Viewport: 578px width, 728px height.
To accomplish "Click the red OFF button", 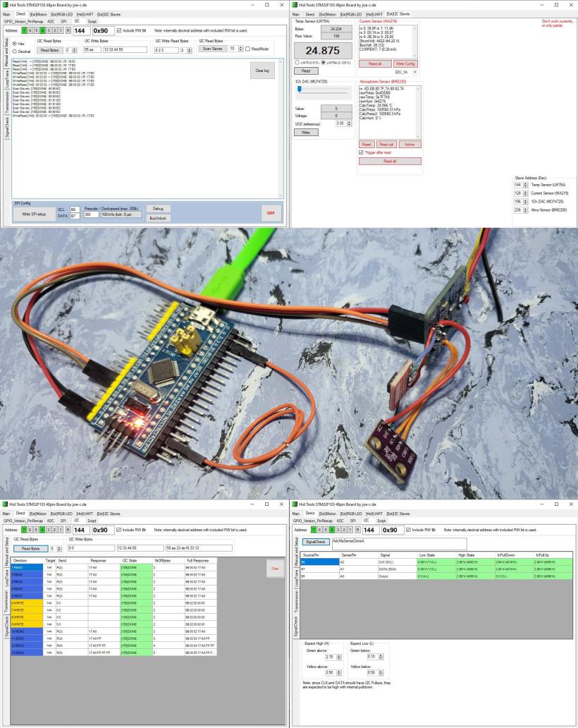I will (x=270, y=212).
